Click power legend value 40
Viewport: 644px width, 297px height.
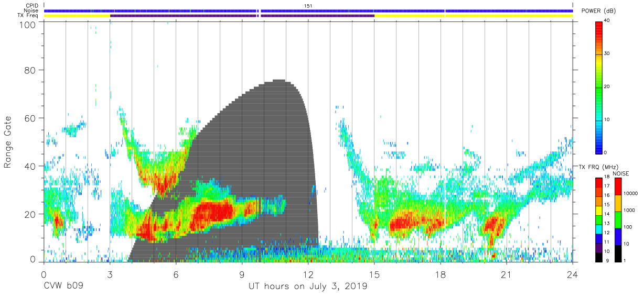pos(607,21)
